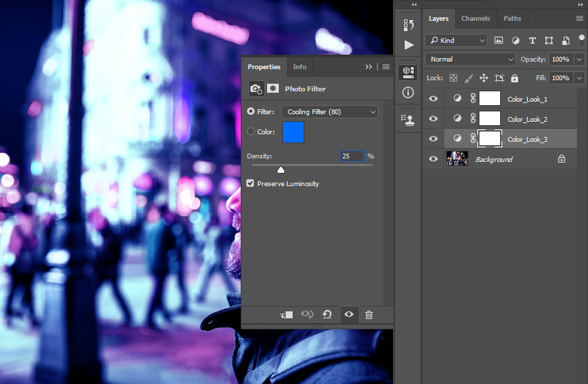Click lock position move icon
The image size is (588, 384).
(x=484, y=78)
